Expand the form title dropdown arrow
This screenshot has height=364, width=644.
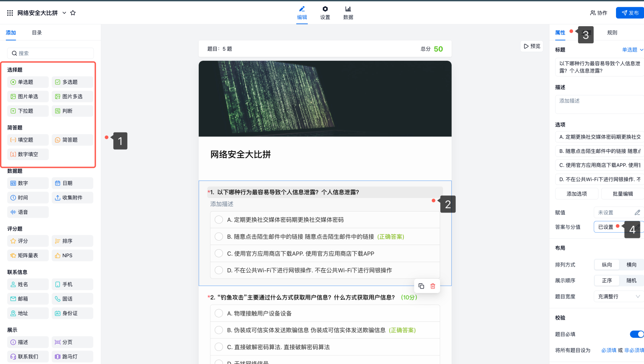[x=64, y=13]
